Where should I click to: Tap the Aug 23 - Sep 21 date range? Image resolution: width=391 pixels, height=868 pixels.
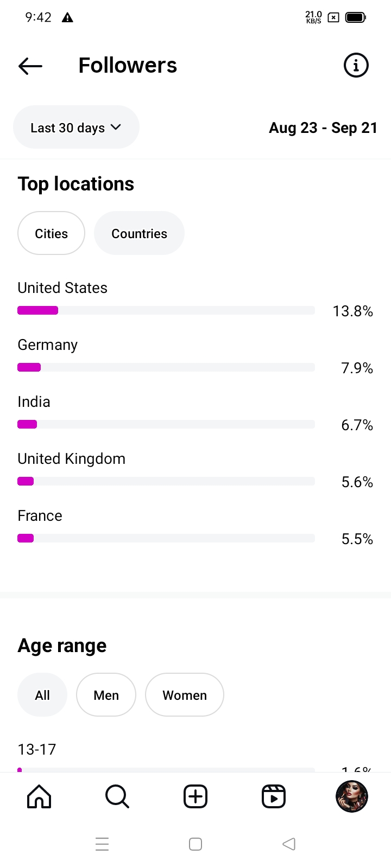point(323,128)
